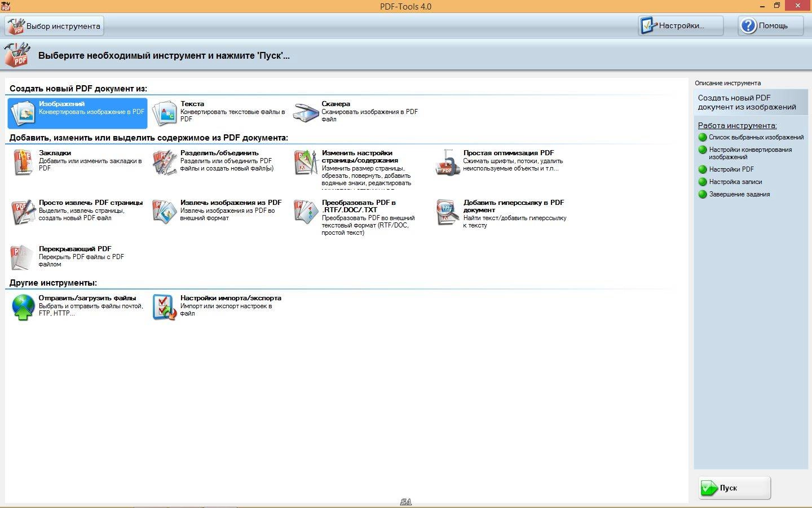Open the Помощь help button
812x508 pixels.
click(770, 25)
